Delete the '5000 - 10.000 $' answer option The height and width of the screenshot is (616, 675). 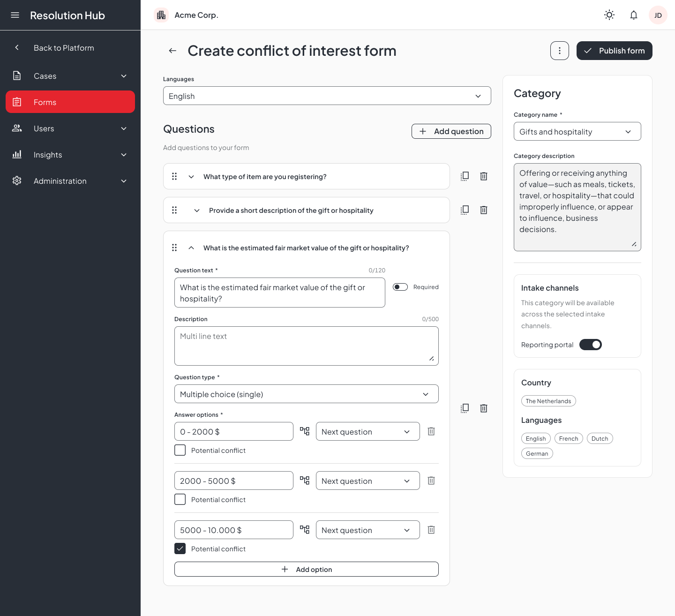coord(431,530)
